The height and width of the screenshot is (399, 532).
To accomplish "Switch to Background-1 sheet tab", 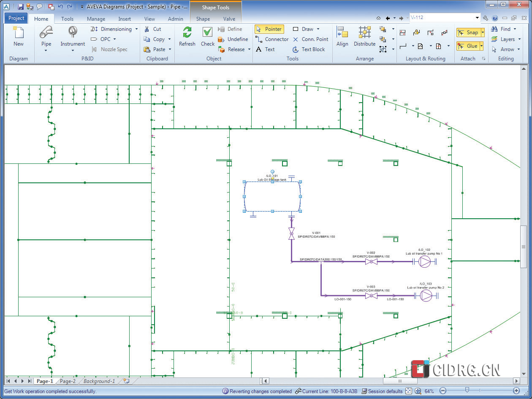I will 99,381.
